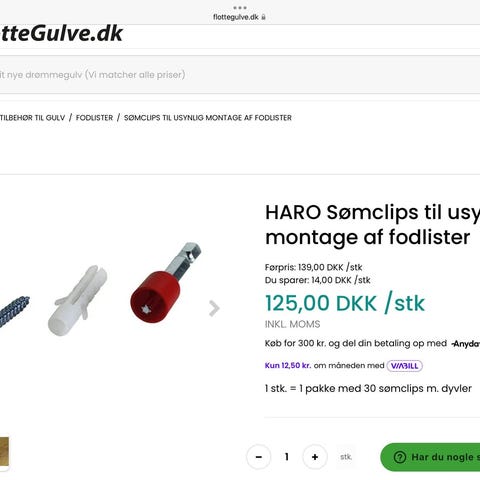Viewport: 480px width, 480px height.
Task: Click the ViaBill logo badge
Action: pos(405,366)
